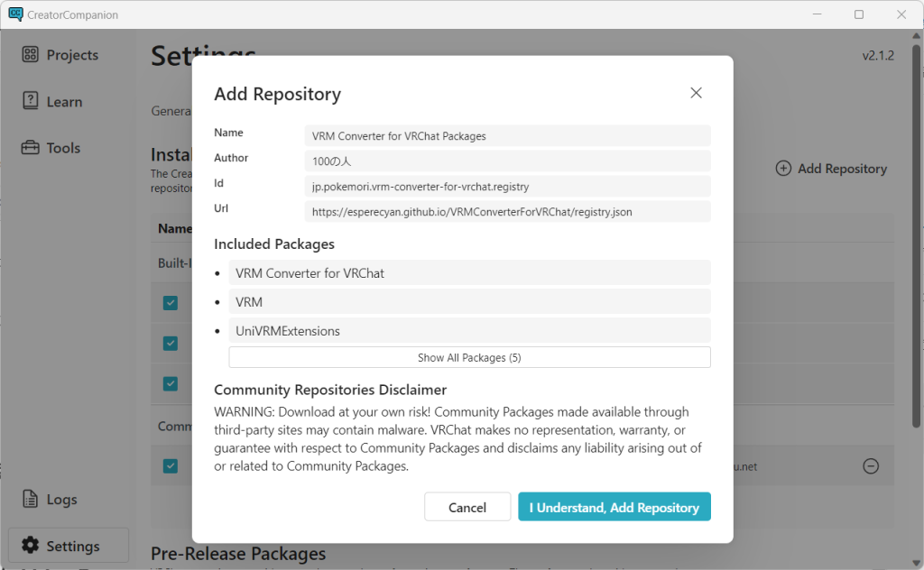Click the plus icon beside Add Repository
The image size is (924, 570).
pyautogui.click(x=783, y=169)
